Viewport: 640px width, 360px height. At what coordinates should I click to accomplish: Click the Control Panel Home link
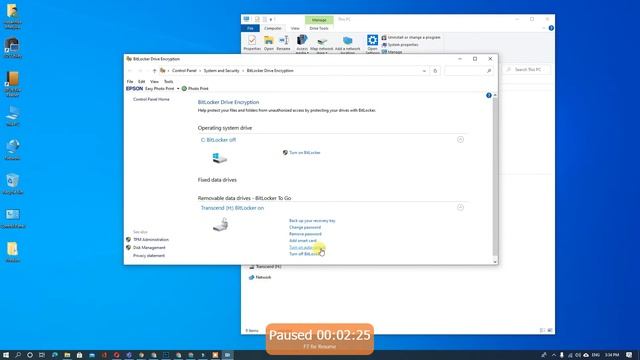click(x=151, y=99)
